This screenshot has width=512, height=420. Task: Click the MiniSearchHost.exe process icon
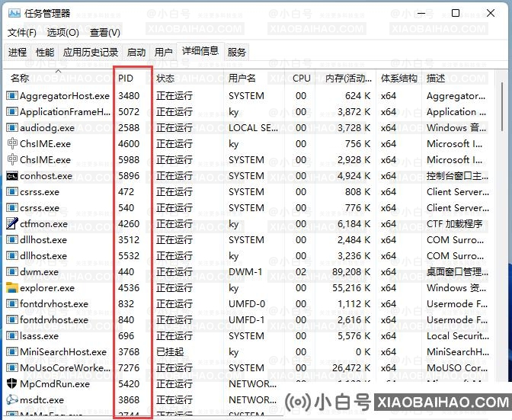pyautogui.click(x=12, y=351)
